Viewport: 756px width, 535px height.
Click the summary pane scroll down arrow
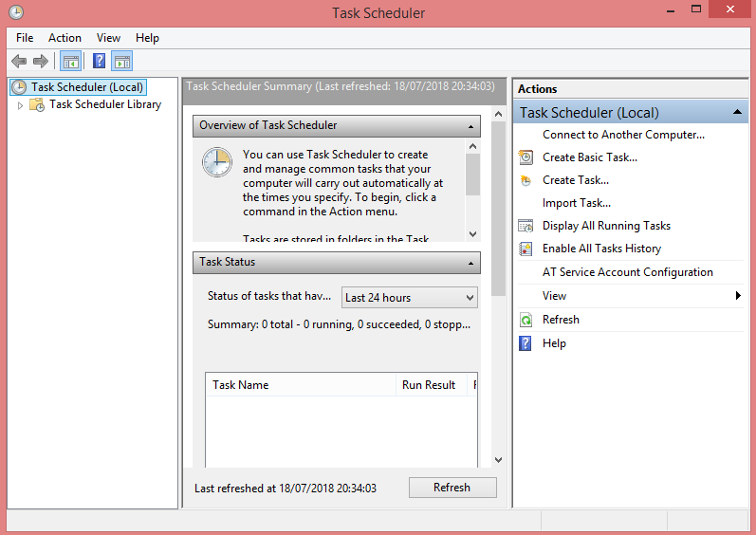click(x=499, y=460)
